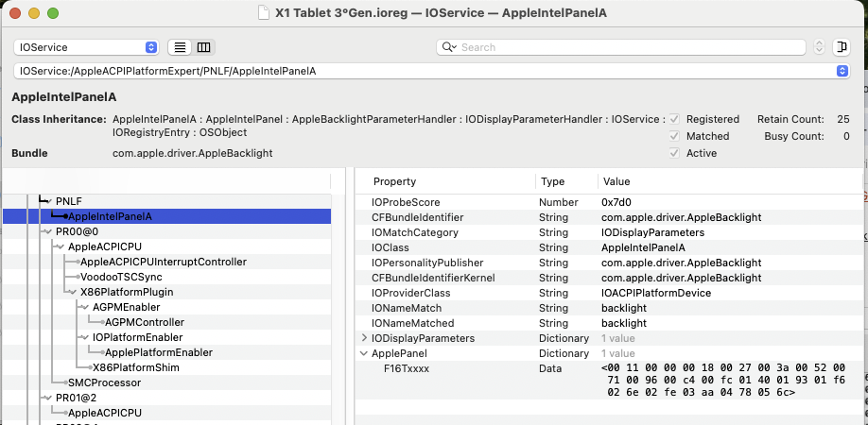This screenshot has height=425, width=868.
Task: Select the IOProviderClass row
Action: (x=609, y=293)
